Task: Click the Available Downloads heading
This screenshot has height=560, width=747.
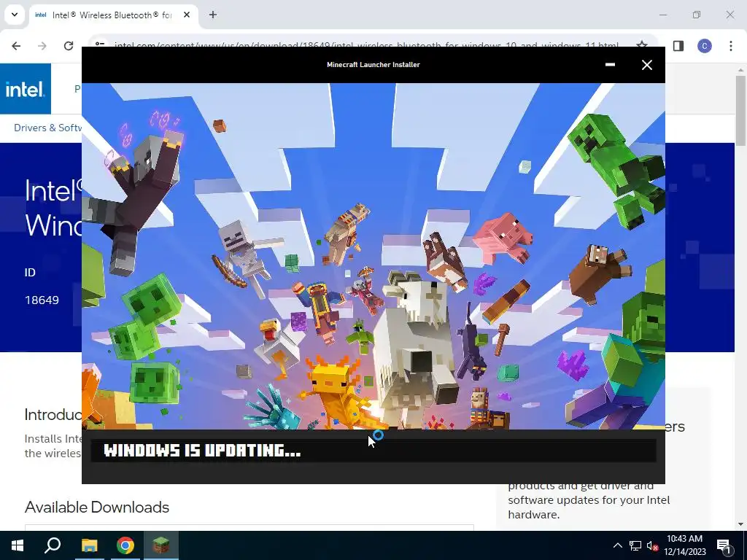Action: pos(97,507)
